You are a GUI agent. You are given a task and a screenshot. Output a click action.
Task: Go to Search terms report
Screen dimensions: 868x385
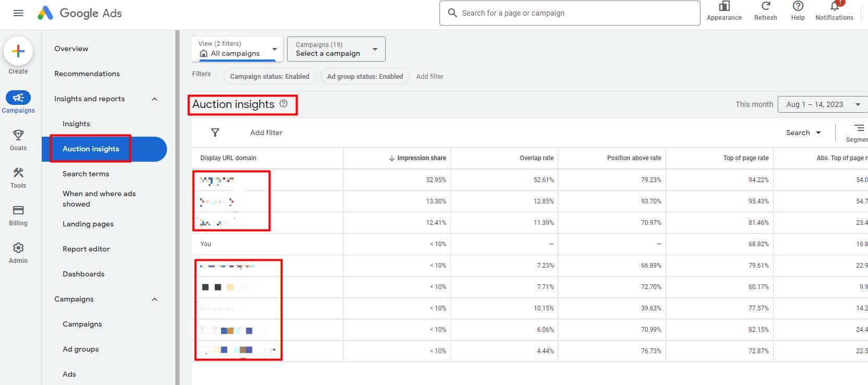pos(86,174)
